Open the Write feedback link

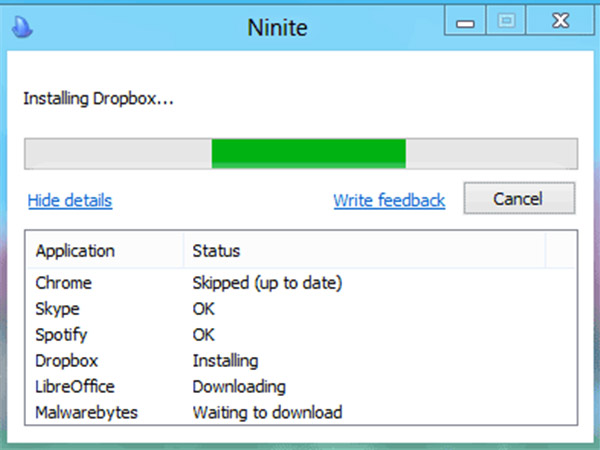click(x=389, y=200)
